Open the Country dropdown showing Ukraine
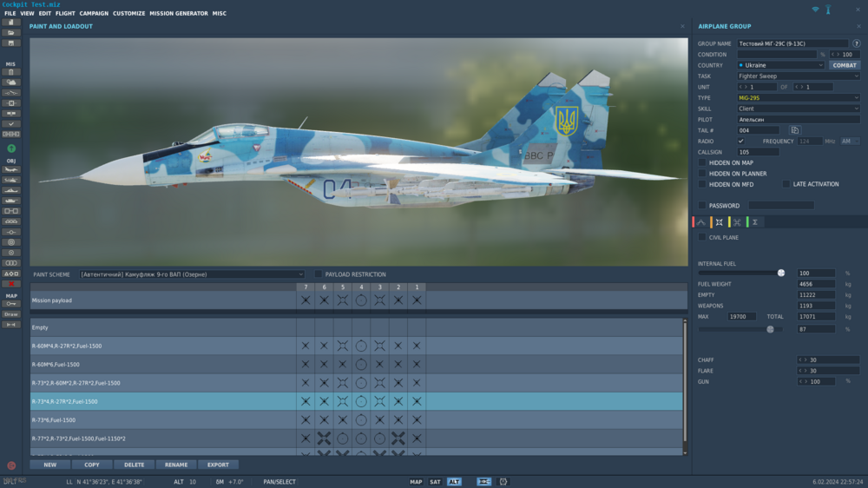Screen dimensions: 868x488 click(x=780, y=65)
